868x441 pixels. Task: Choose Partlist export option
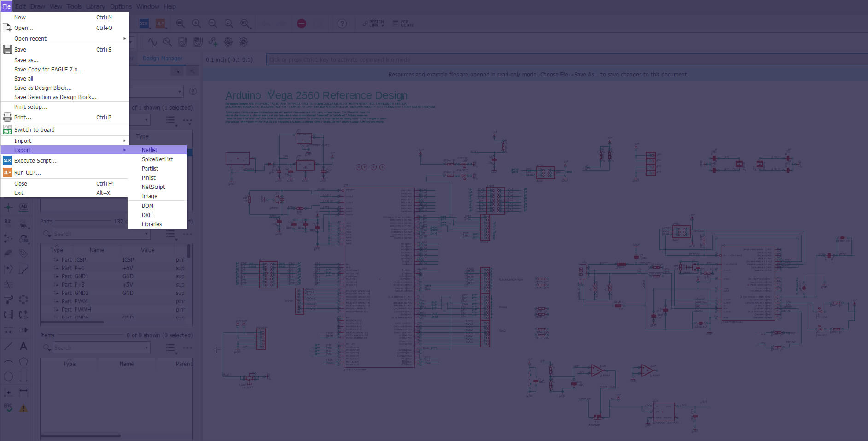[x=157, y=168]
